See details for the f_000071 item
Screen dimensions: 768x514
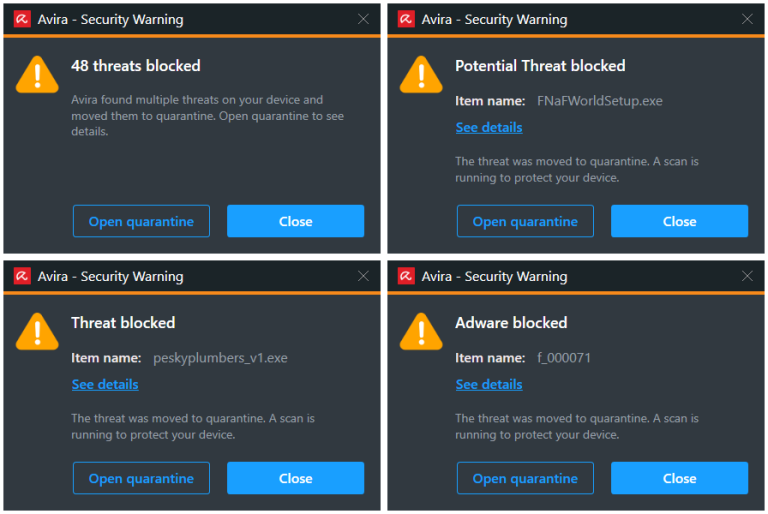coord(489,385)
